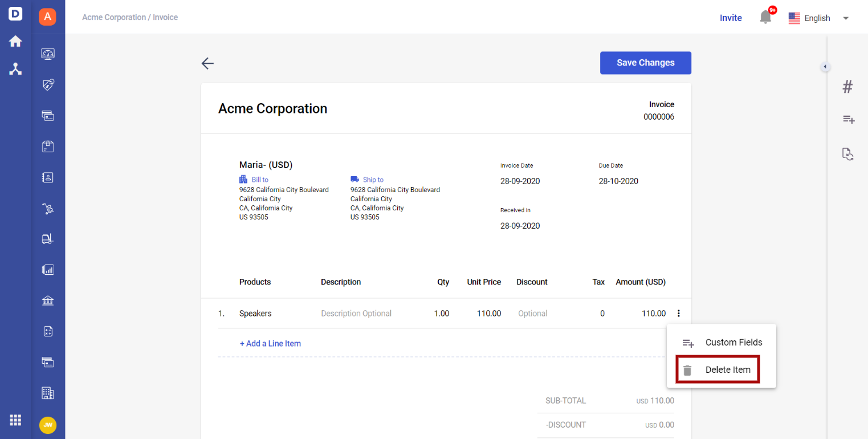Click the Discount column header
Image resolution: width=868 pixels, height=439 pixels.
(532, 282)
